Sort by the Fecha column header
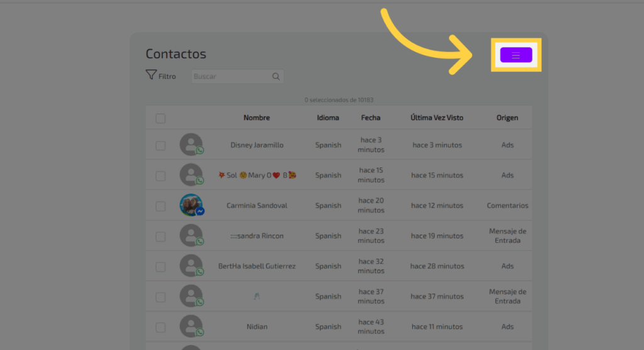 click(370, 118)
